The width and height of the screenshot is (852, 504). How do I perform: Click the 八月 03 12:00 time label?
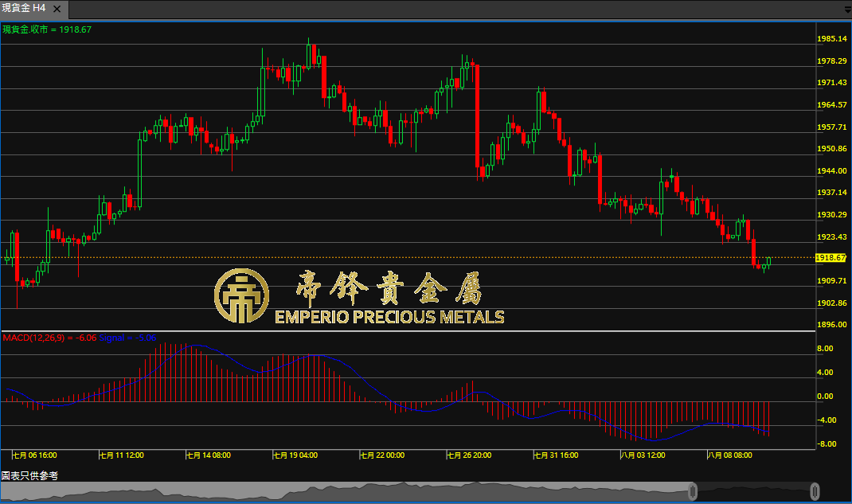(643, 455)
